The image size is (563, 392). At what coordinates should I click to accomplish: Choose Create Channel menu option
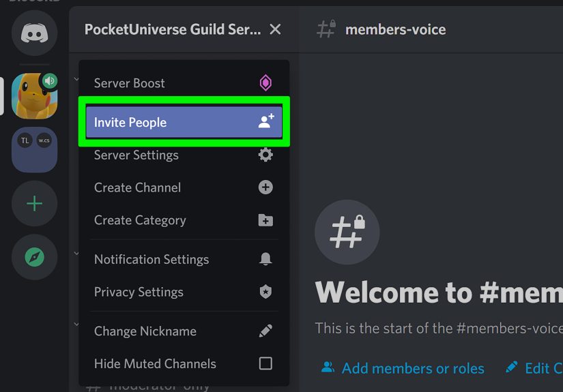[x=184, y=187]
